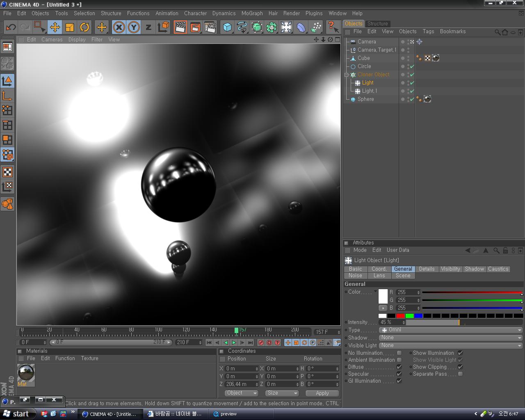Image resolution: width=525 pixels, height=420 pixels.
Task: Toggle X axis lock
Action: click(119, 27)
